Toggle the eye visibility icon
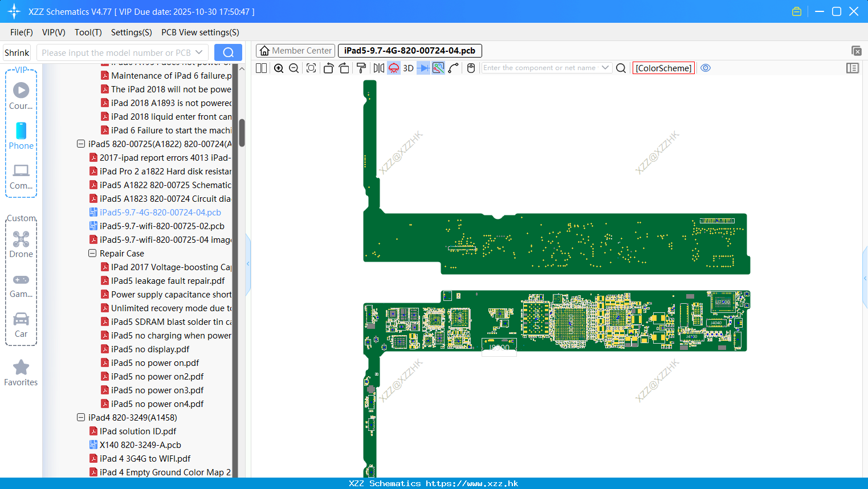This screenshot has width=868, height=489. [x=706, y=68]
